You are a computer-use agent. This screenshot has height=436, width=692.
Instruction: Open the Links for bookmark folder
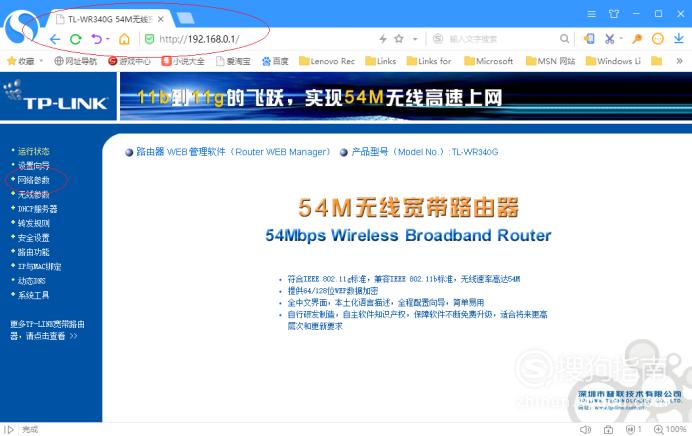(429, 61)
